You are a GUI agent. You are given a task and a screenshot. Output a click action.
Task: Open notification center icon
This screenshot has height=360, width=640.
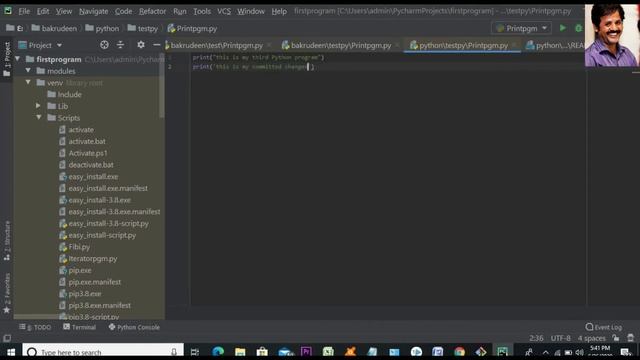point(626,352)
